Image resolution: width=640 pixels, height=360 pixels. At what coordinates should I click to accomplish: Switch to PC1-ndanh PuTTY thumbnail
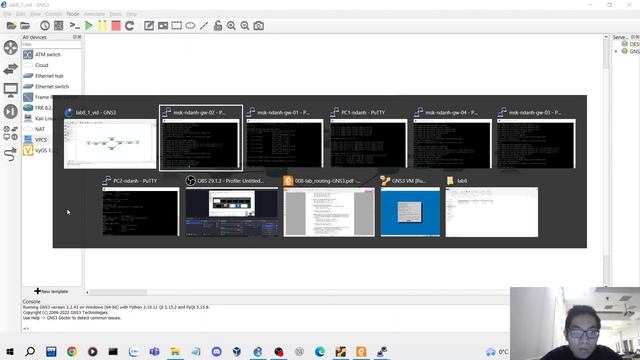click(x=369, y=138)
